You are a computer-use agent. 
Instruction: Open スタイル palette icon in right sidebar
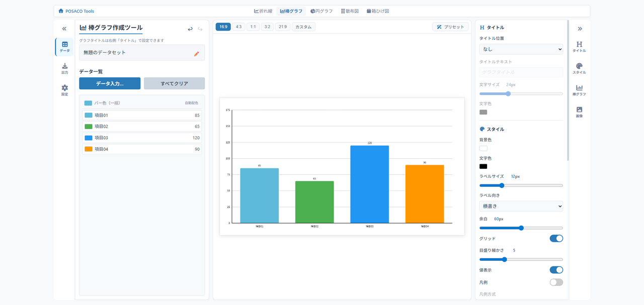click(579, 69)
